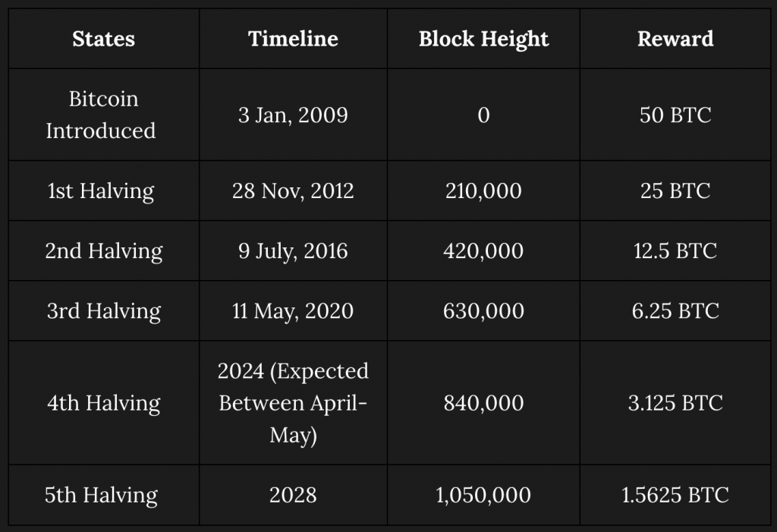This screenshot has height=532, width=777.
Task: Select the 3 Jan, 2009 date cell
Action: 293,115
